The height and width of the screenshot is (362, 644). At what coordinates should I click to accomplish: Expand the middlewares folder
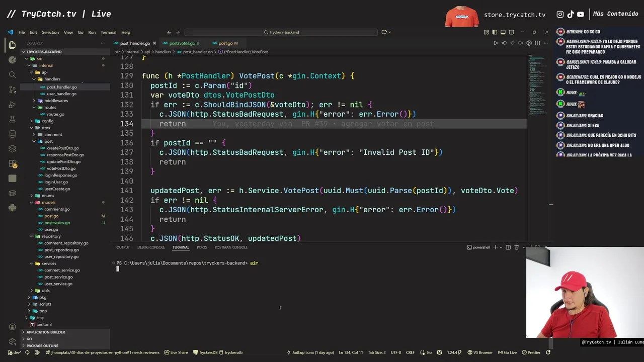[x=56, y=101]
